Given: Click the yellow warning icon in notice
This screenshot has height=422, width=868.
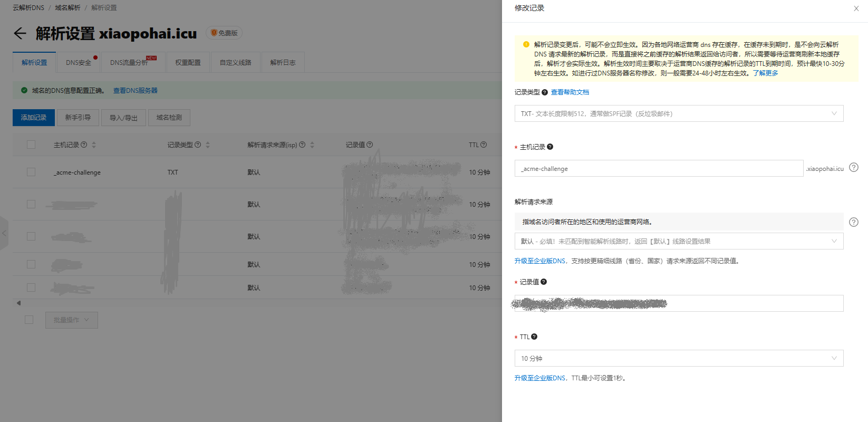Looking at the screenshot, I should point(526,44).
